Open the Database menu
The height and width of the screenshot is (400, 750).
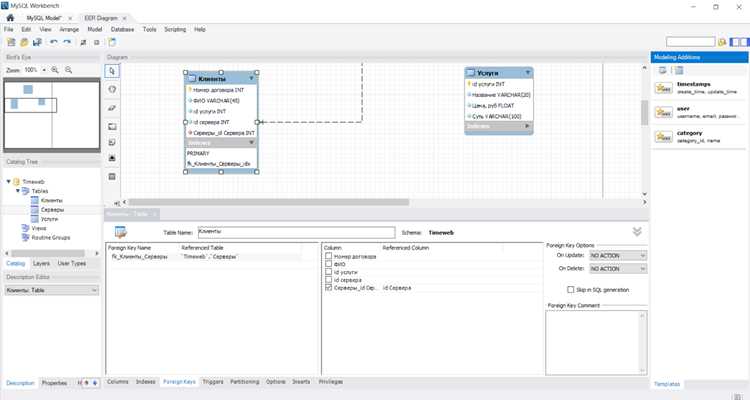(122, 29)
